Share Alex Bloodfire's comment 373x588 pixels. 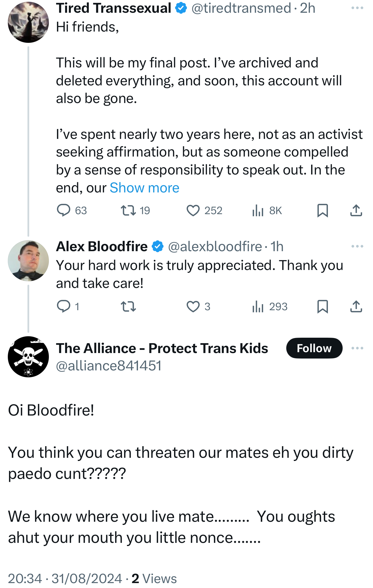coord(356,306)
